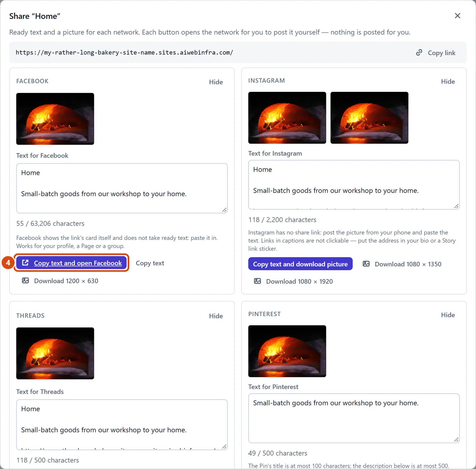The image size is (476, 469).
Task: Click Download 1080 × 1350 label
Action: coord(408,264)
